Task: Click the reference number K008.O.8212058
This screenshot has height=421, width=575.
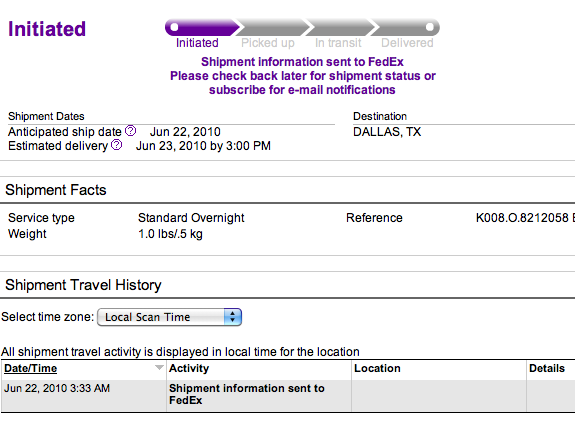Action: coord(522,218)
